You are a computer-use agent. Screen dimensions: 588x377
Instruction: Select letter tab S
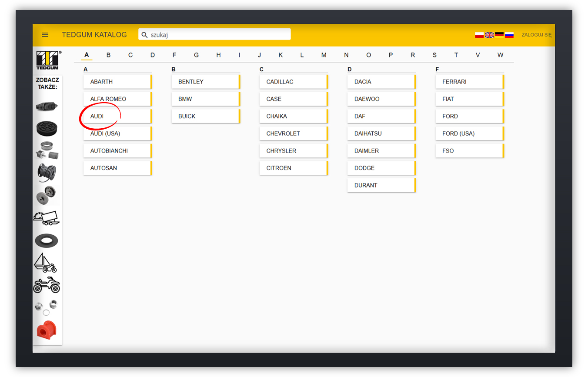(434, 55)
